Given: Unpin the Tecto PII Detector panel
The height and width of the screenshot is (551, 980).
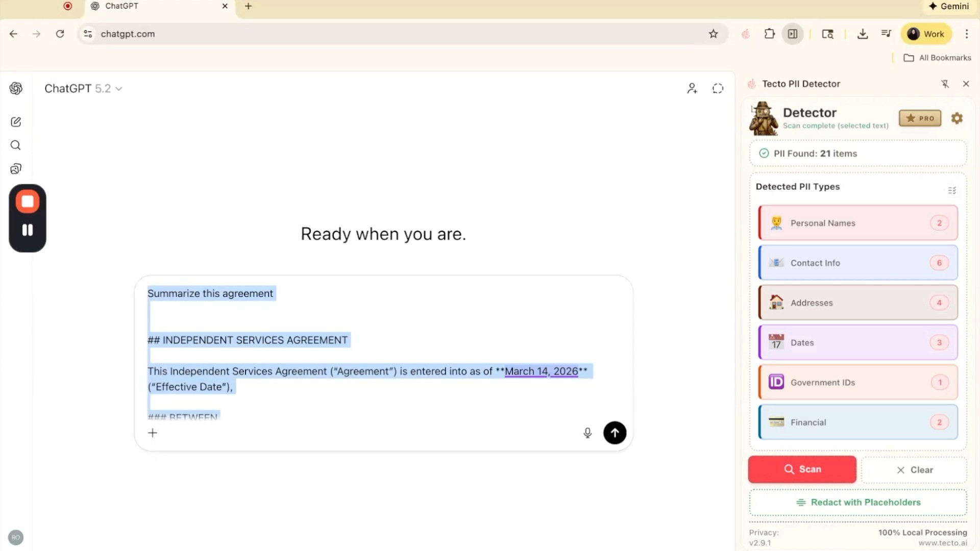Looking at the screenshot, I should (x=945, y=84).
